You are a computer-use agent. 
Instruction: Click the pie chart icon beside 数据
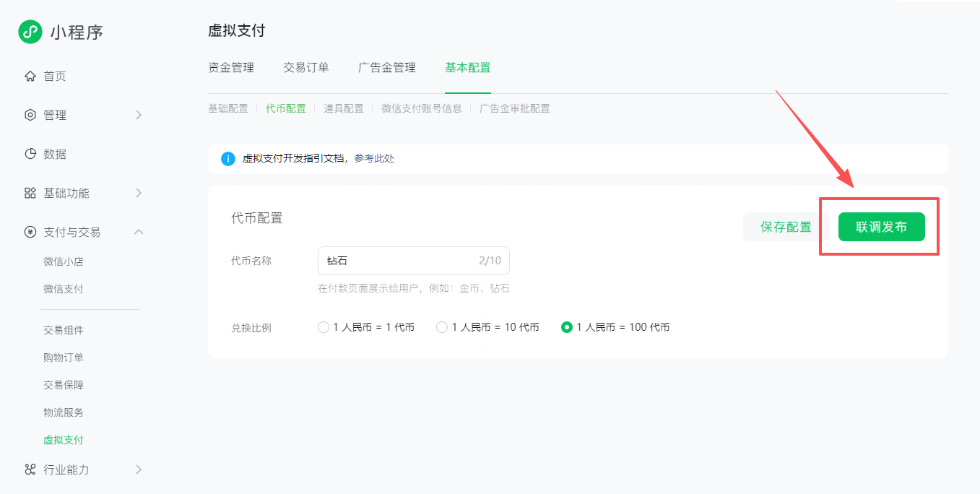(x=30, y=155)
